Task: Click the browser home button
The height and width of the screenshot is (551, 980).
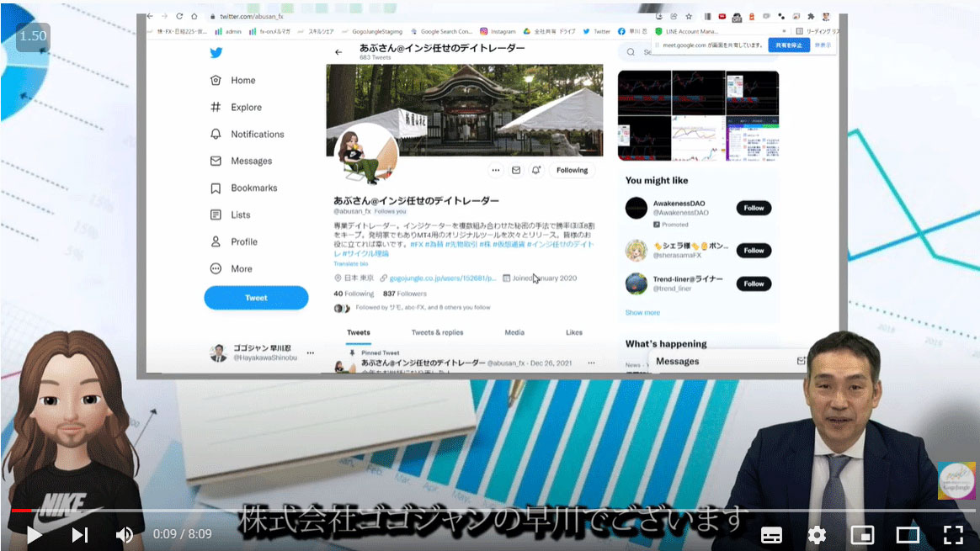Action: (x=194, y=16)
